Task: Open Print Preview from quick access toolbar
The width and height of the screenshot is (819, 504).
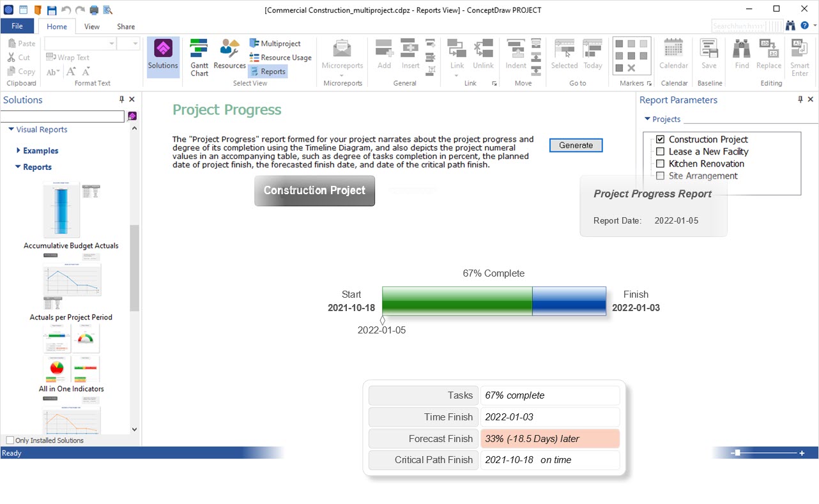Action: click(108, 10)
